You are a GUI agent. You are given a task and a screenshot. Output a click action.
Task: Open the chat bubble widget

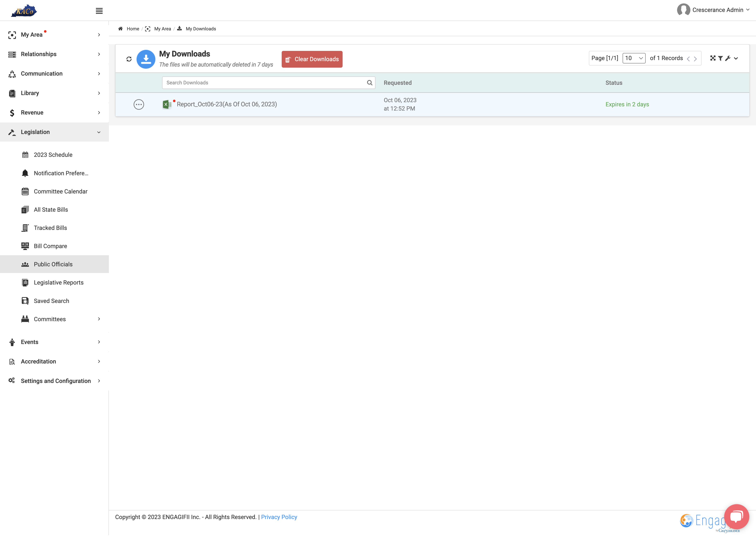pos(737,517)
